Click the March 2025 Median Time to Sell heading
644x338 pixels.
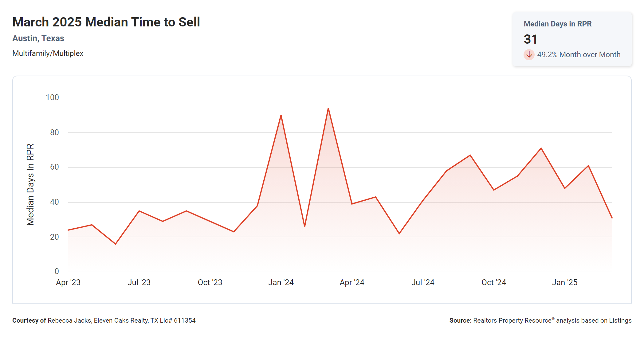pyautogui.click(x=106, y=22)
